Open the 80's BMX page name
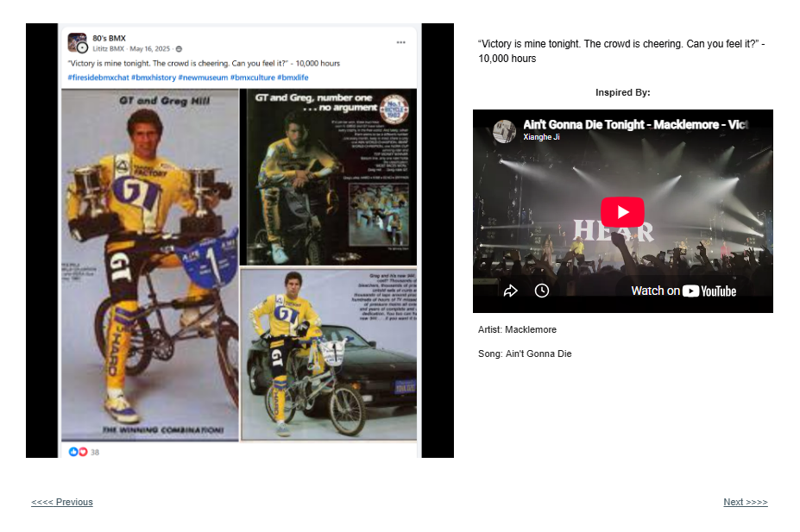Screen dimensions: 800x532 coord(109,38)
